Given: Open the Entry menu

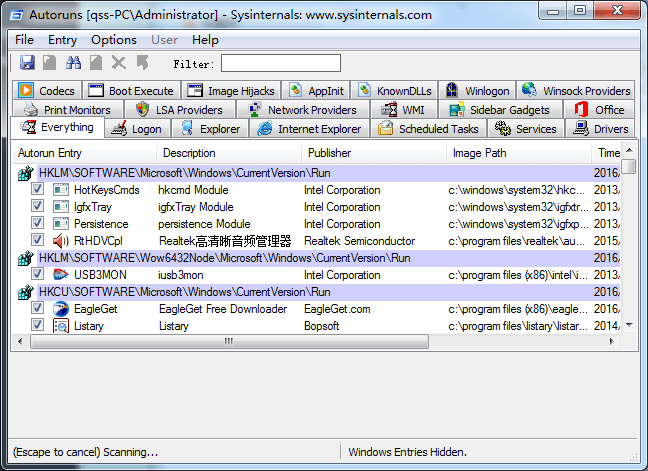Looking at the screenshot, I should [62, 40].
